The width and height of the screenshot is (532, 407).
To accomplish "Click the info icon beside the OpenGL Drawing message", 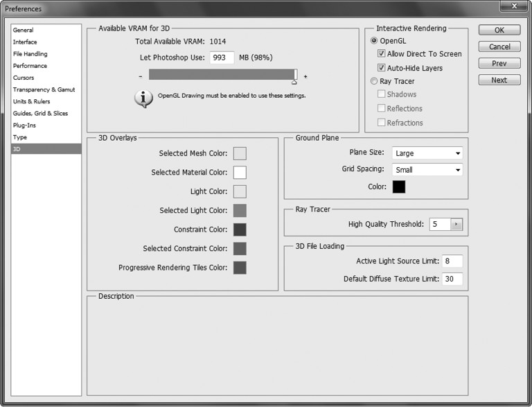I will point(143,98).
